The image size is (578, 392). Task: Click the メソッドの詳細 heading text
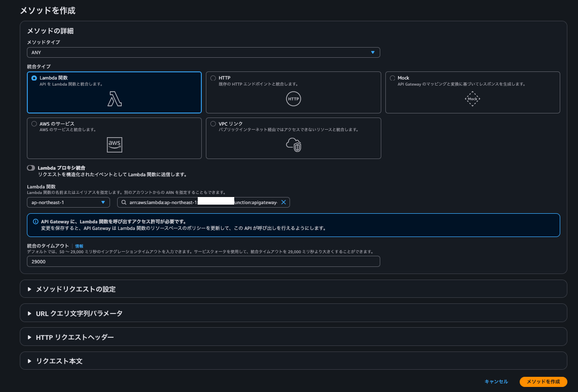point(51,31)
